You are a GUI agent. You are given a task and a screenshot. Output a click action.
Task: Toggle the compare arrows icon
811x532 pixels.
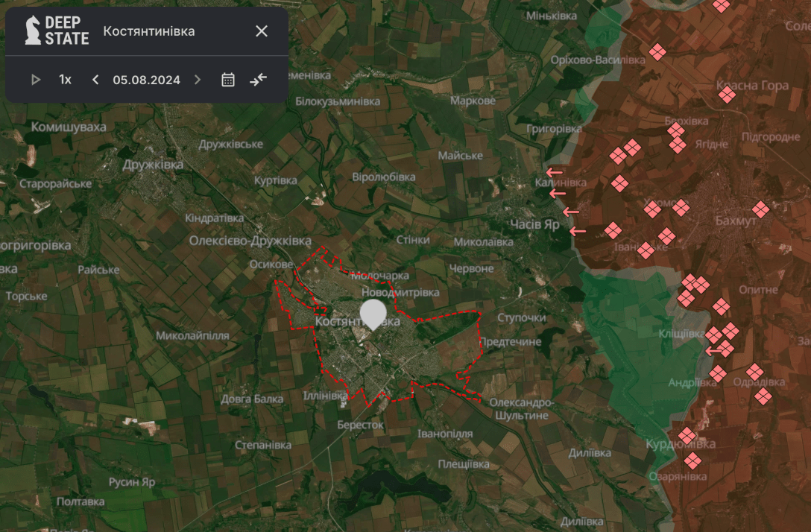pyautogui.click(x=258, y=80)
